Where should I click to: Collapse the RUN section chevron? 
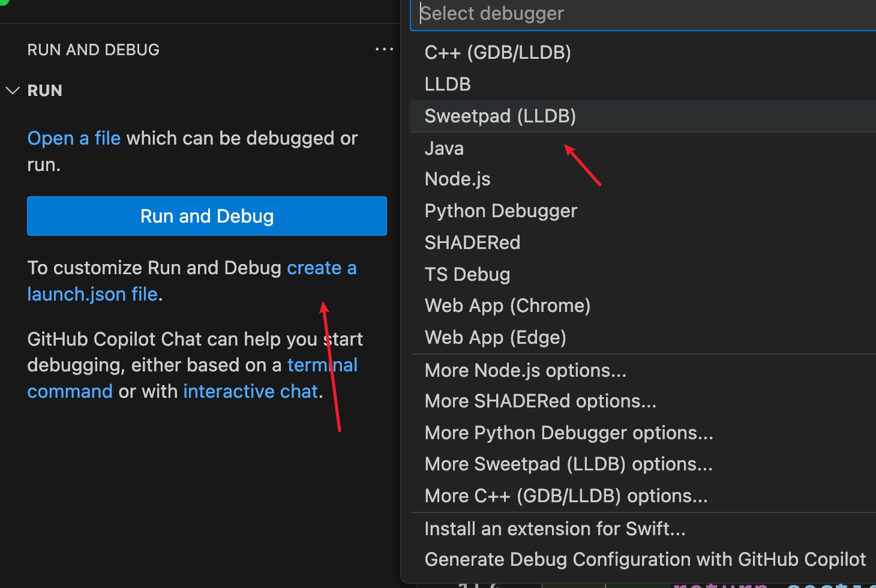pos(13,91)
